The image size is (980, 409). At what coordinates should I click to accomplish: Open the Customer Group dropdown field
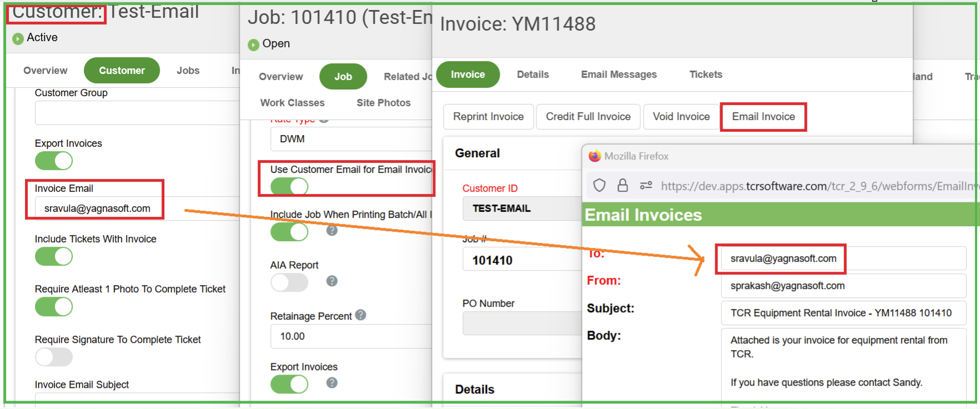coord(137,113)
